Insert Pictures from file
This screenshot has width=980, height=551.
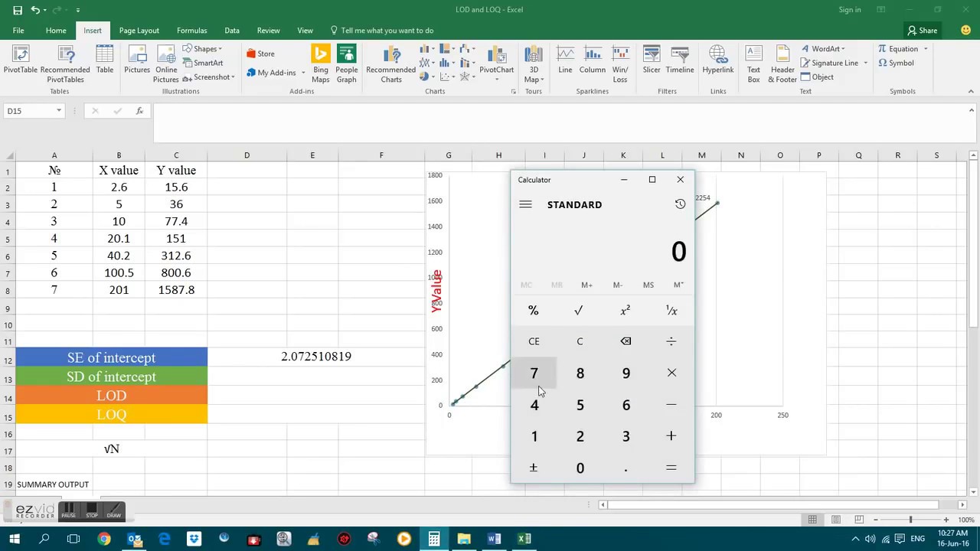pyautogui.click(x=137, y=60)
